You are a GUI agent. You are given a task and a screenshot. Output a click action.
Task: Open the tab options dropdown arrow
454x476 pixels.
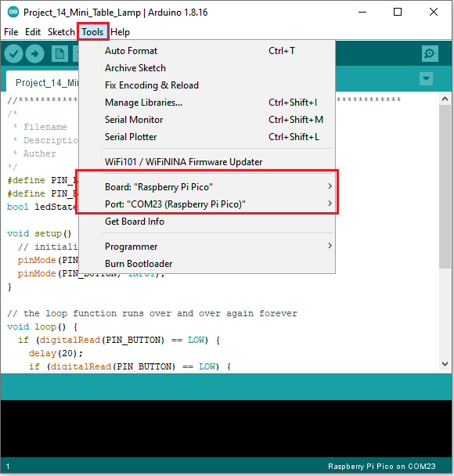426,79
